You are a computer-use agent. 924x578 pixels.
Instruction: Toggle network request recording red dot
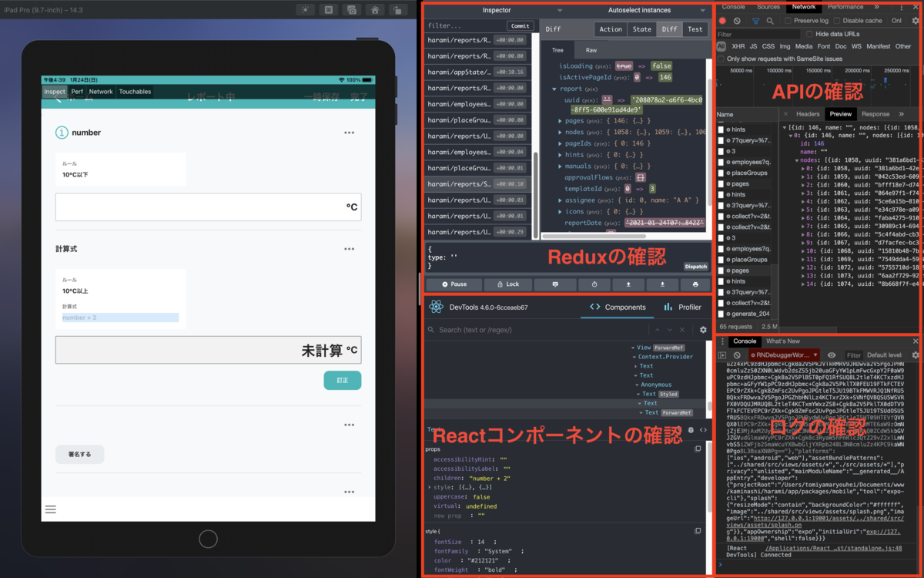(722, 21)
